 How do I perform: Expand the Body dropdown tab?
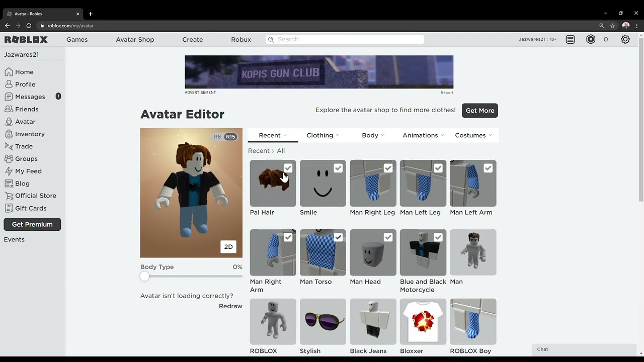(x=373, y=135)
